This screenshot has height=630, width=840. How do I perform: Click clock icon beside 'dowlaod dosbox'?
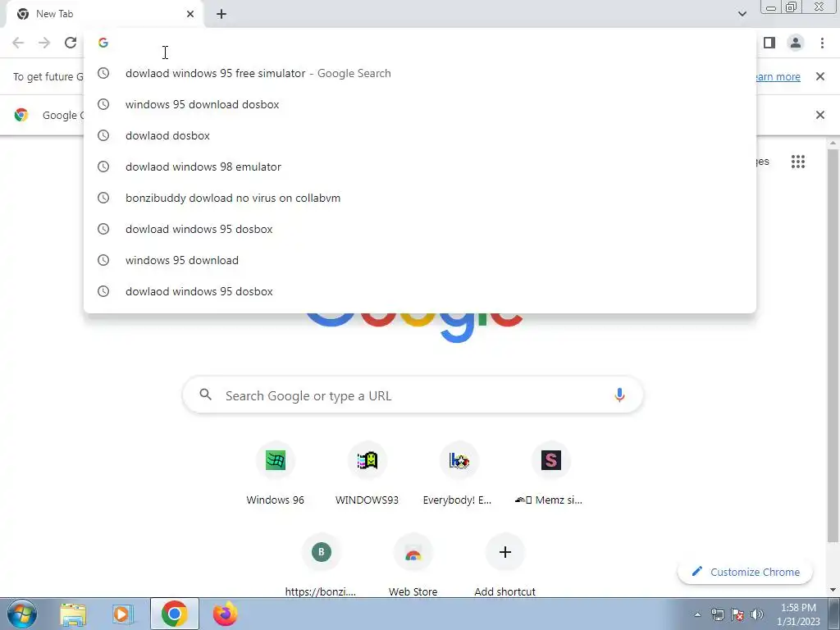(x=103, y=135)
